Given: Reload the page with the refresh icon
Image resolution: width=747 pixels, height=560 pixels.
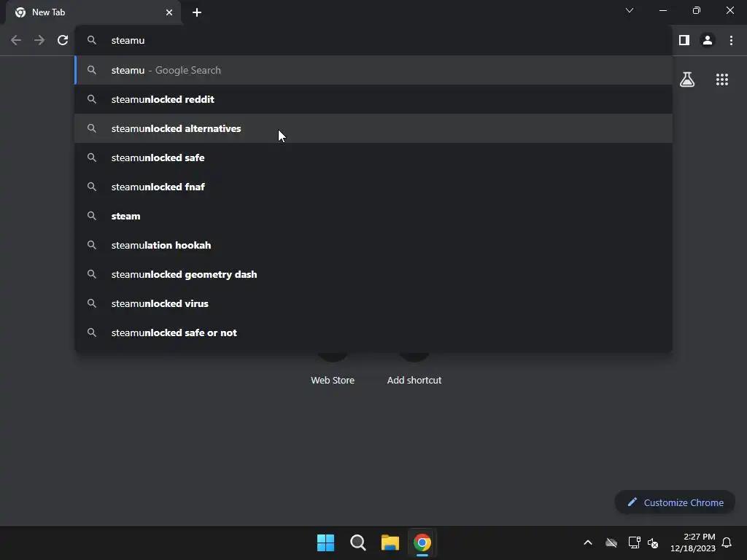Looking at the screenshot, I should pyautogui.click(x=63, y=41).
